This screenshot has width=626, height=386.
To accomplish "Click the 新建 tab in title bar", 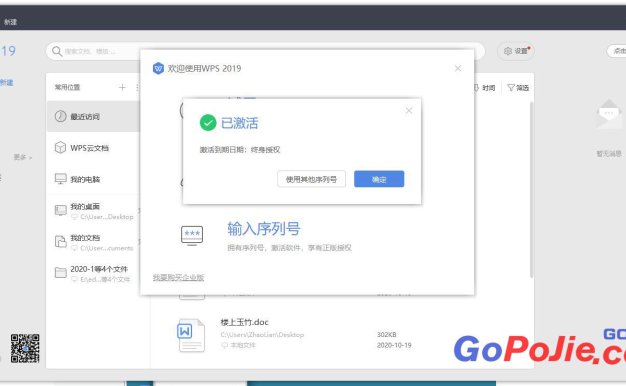I will (x=10, y=22).
